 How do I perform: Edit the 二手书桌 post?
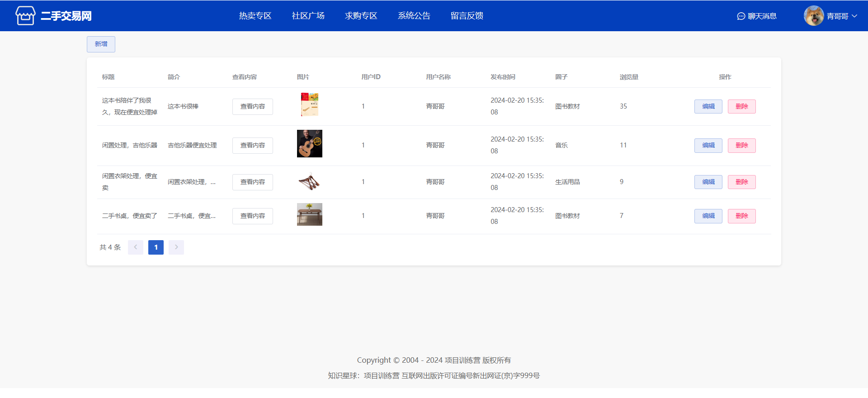(708, 216)
